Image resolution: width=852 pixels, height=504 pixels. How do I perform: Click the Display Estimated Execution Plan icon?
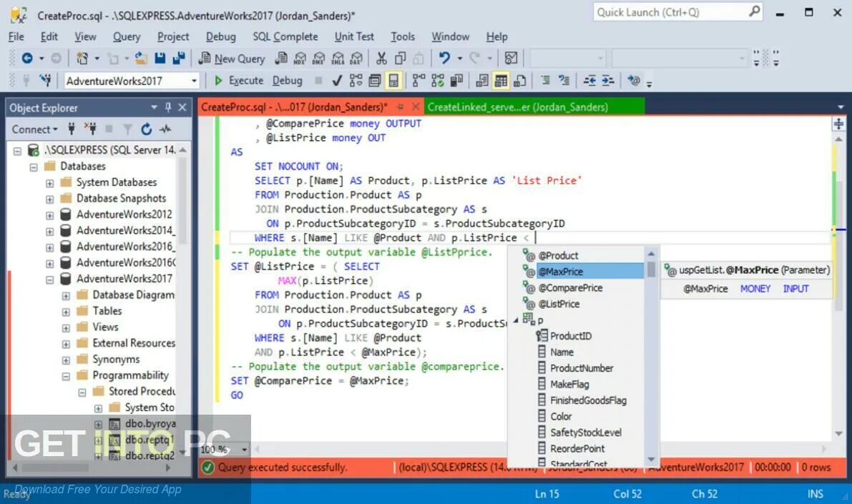pos(356,81)
